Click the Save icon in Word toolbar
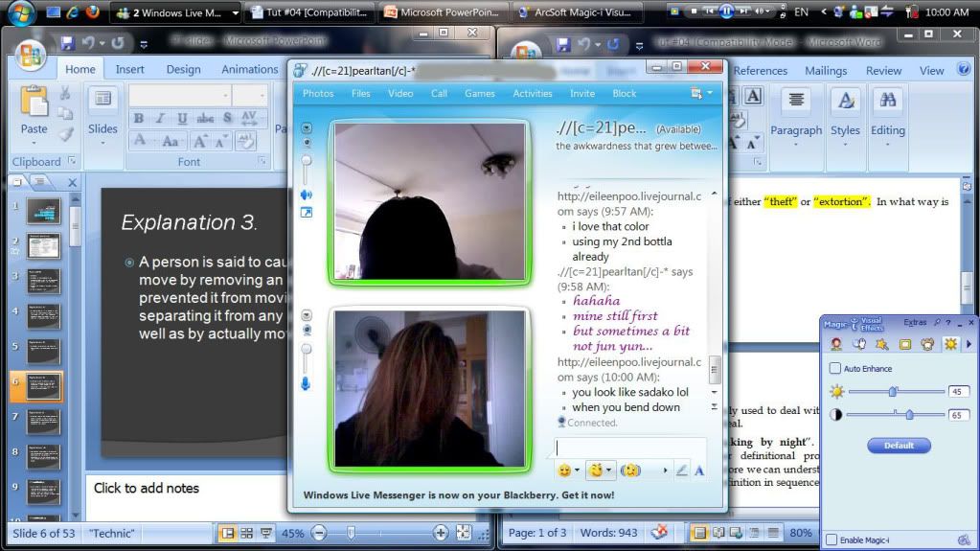Image resolution: width=980 pixels, height=551 pixels. click(x=563, y=44)
